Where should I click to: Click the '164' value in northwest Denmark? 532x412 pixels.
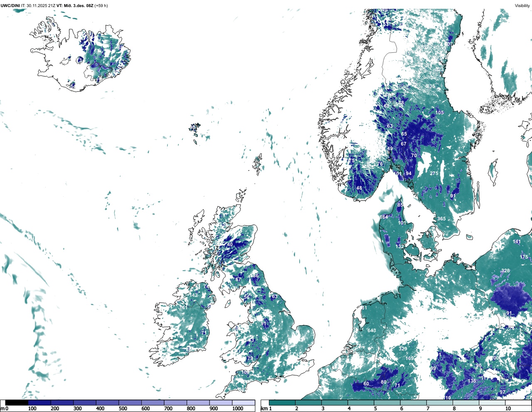pyautogui.click(x=384, y=217)
